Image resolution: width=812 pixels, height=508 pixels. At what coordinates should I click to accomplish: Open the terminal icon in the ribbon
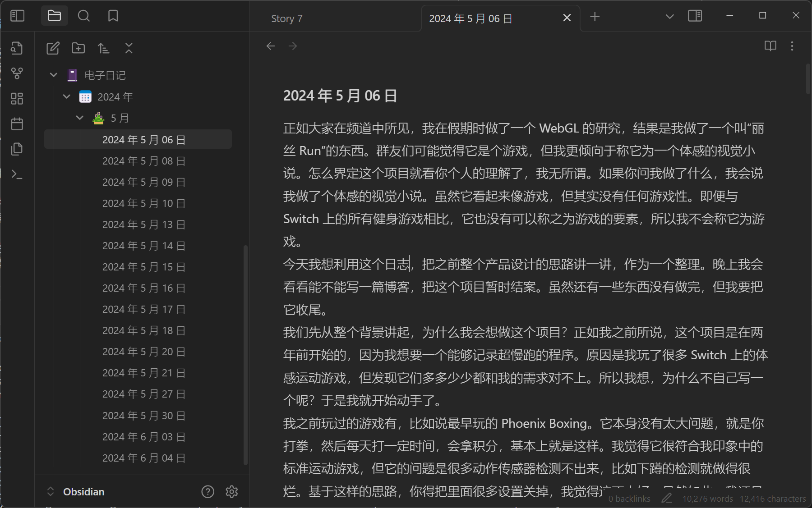point(17,174)
